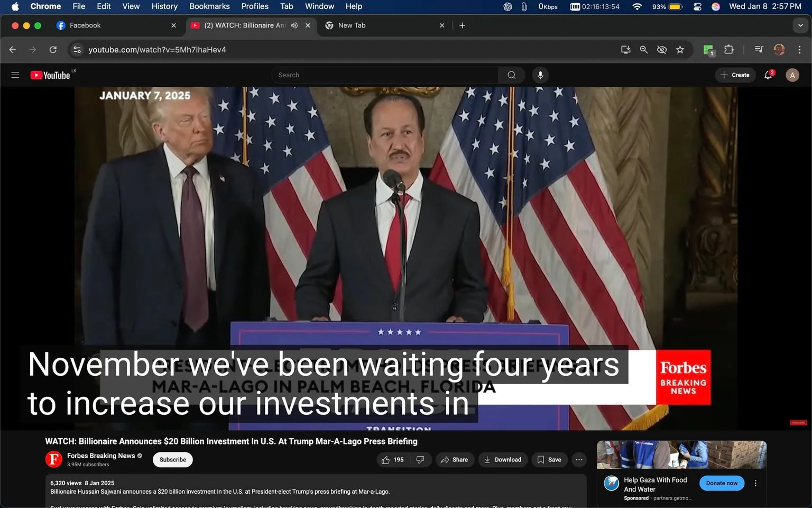
Task: Like the video with the thumbs up
Action: [385, 459]
